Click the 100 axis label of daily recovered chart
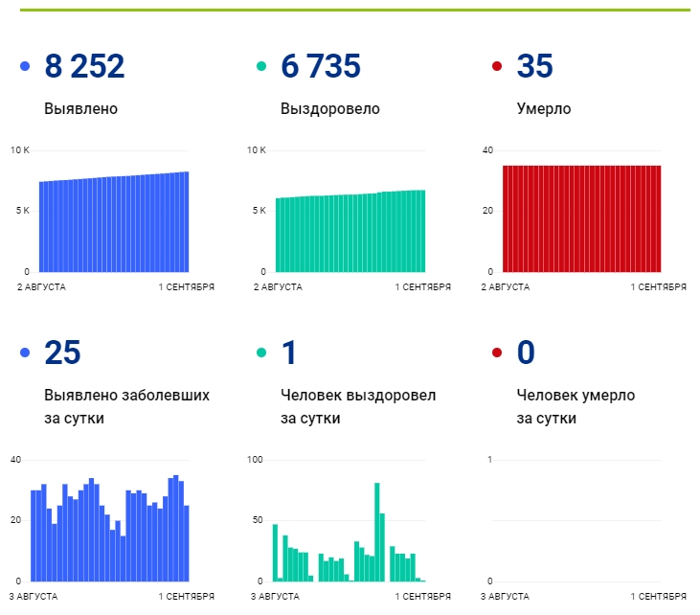This screenshot has width=700, height=615. pyautogui.click(x=255, y=460)
